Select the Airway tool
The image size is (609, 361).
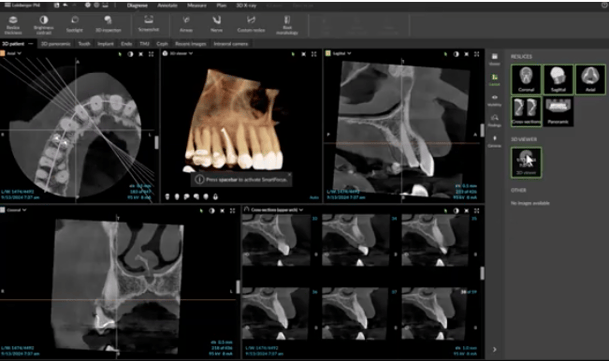click(x=186, y=24)
